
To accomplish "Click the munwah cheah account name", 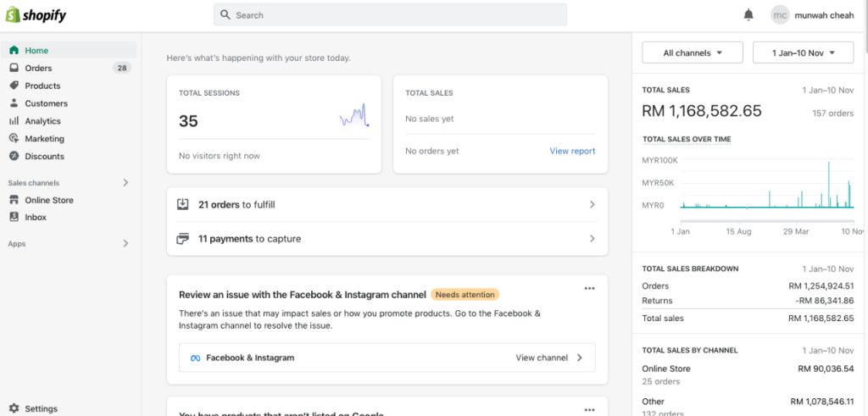I will [x=824, y=15].
